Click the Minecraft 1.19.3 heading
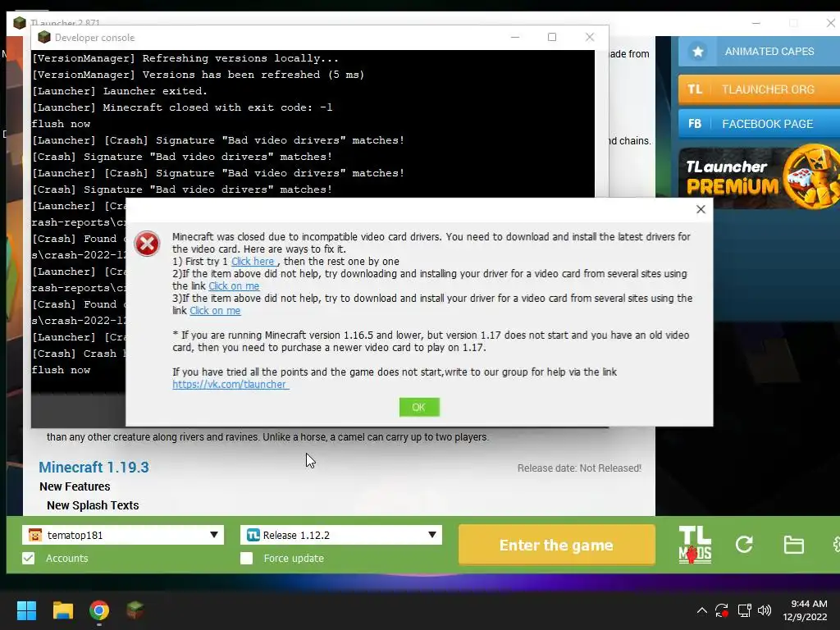840x630 pixels. tap(94, 467)
